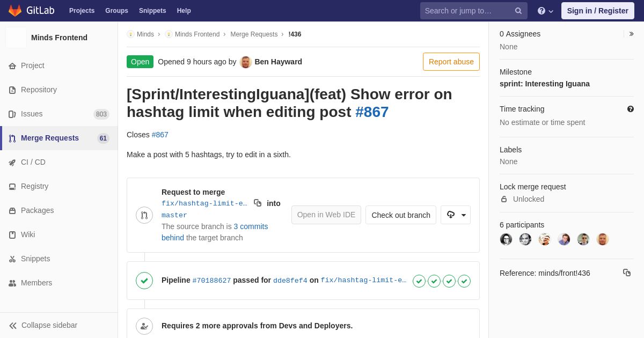
Task: Click the approvals user icon
Action: coord(144,326)
